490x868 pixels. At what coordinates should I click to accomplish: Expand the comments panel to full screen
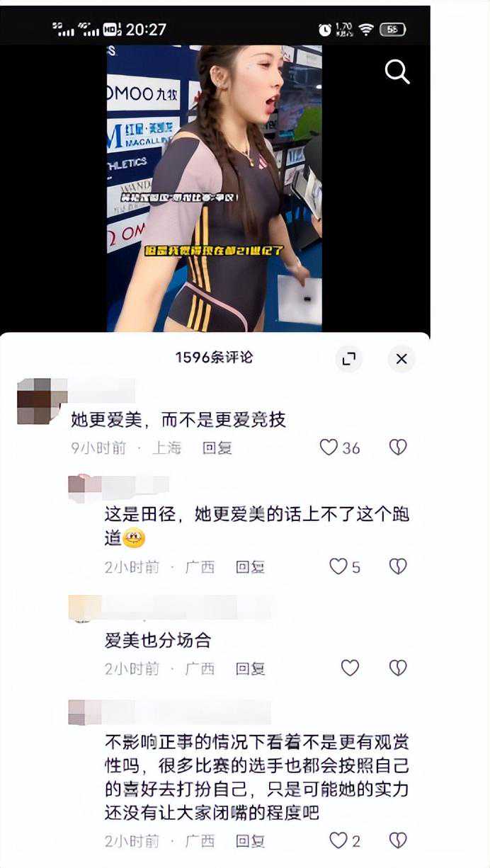point(348,359)
